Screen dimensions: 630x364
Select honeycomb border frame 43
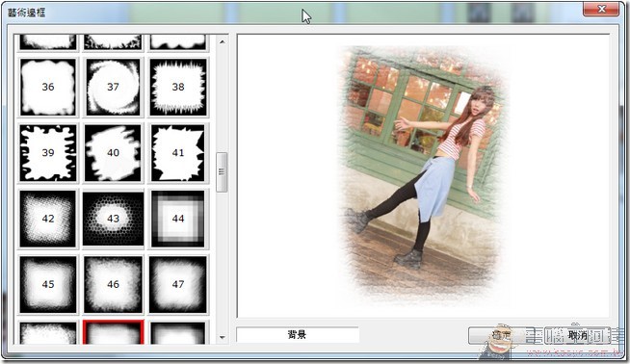click(113, 219)
